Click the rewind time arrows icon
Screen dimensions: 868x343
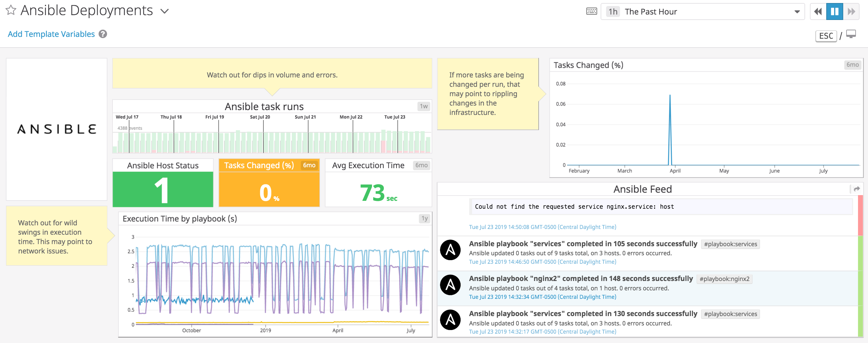(817, 11)
